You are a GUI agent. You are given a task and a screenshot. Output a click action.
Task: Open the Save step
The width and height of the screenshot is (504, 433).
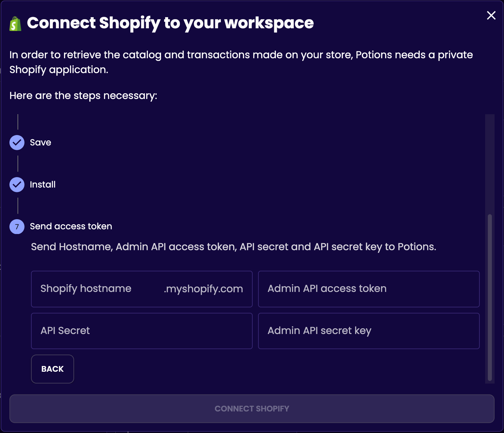tap(40, 142)
